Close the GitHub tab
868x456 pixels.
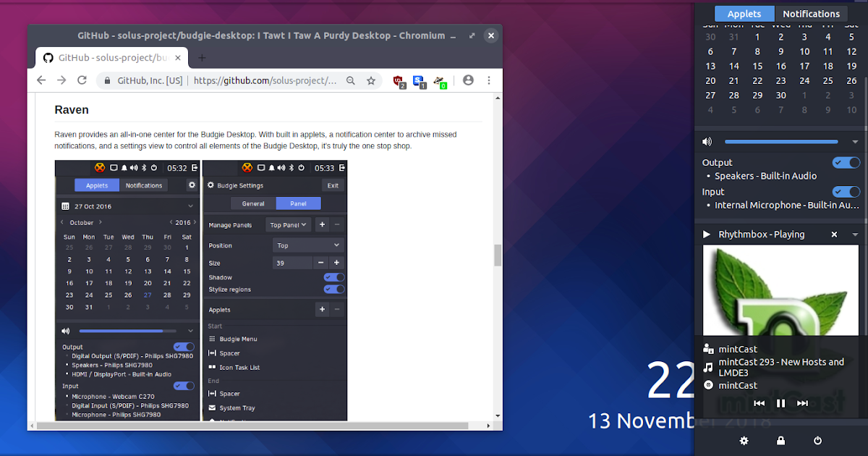click(x=178, y=58)
